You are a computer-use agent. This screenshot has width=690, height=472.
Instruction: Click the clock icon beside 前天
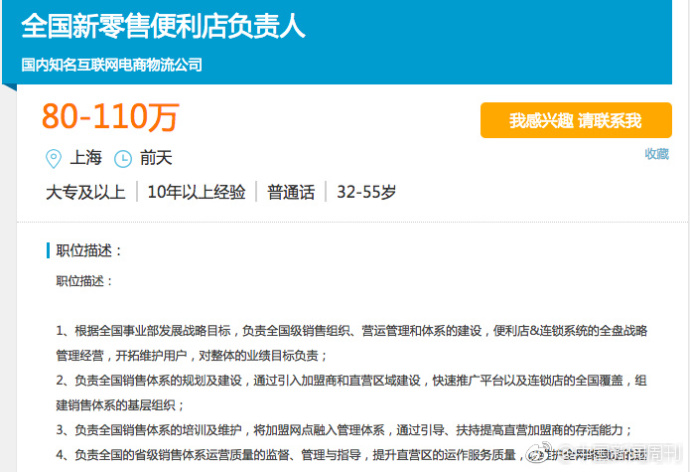[x=123, y=158]
